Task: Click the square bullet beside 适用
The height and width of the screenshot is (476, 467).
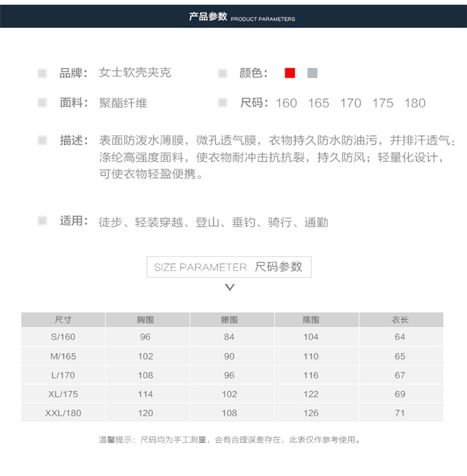Action: (x=42, y=221)
